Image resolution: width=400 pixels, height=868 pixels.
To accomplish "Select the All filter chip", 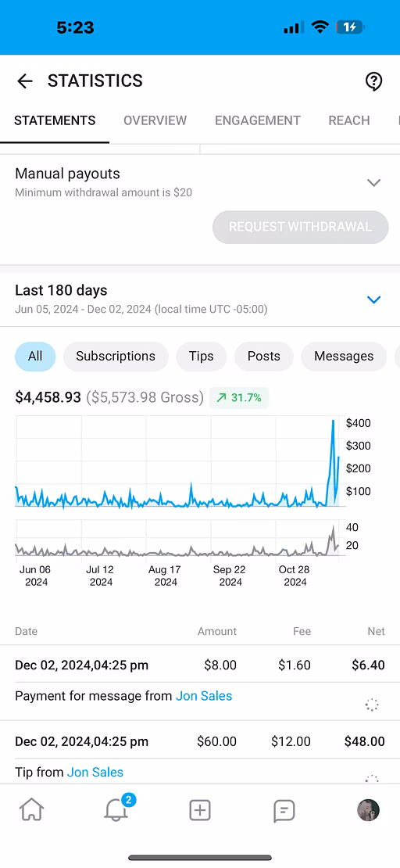I will coord(35,356).
